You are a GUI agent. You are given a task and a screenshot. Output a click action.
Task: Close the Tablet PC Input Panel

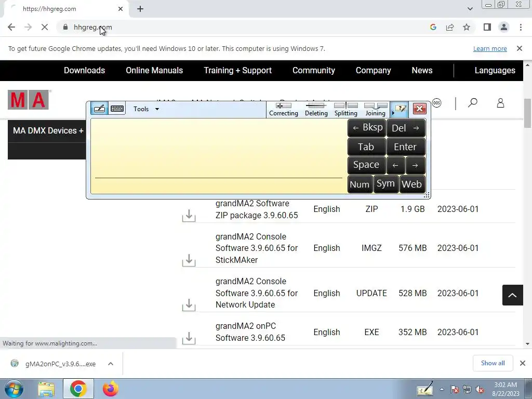(419, 109)
